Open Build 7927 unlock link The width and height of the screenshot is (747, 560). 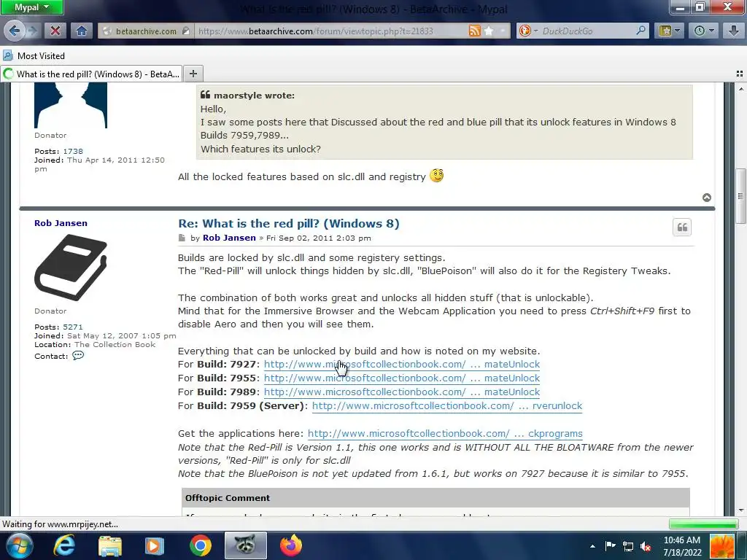(402, 365)
